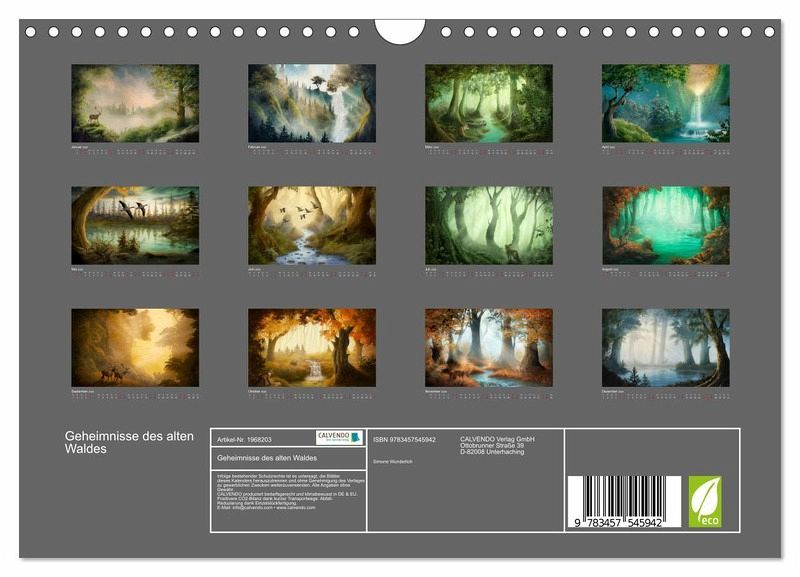
Task: Select the June birds over creek image
Action: point(312,225)
